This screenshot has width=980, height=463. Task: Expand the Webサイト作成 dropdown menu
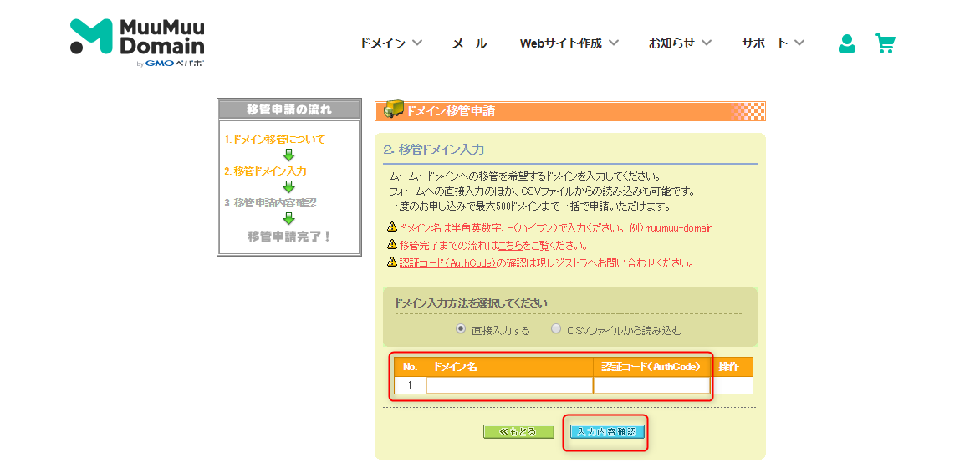[x=569, y=43]
